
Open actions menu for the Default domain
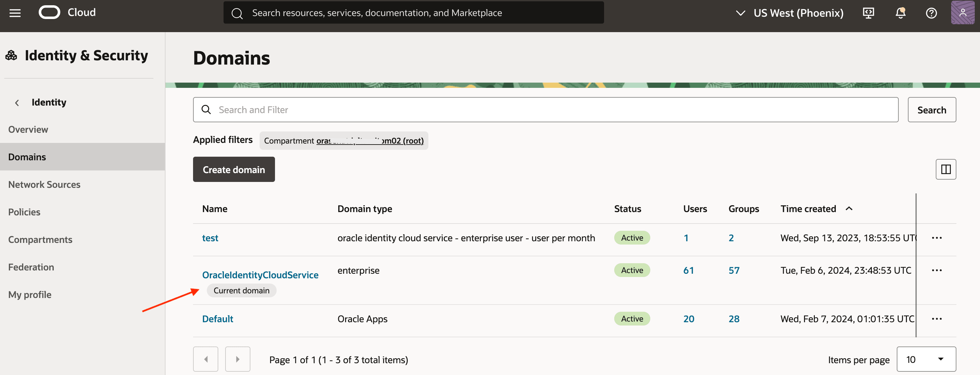coord(937,319)
